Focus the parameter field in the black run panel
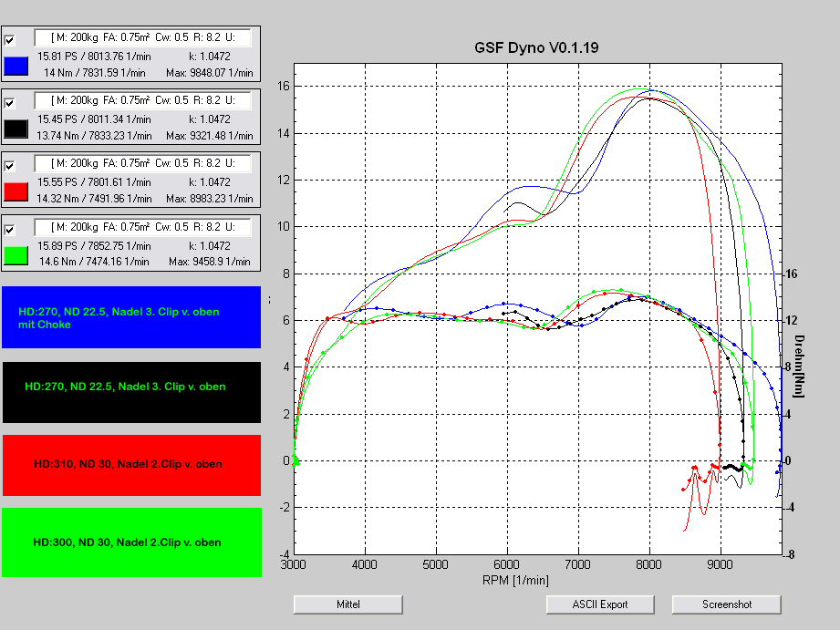Screen dimensions: 840x630 point(143,100)
